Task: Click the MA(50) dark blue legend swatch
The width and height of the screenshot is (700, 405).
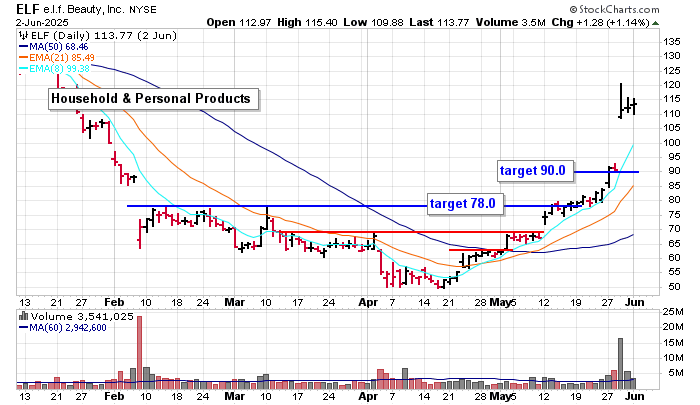Action: (x=23, y=46)
